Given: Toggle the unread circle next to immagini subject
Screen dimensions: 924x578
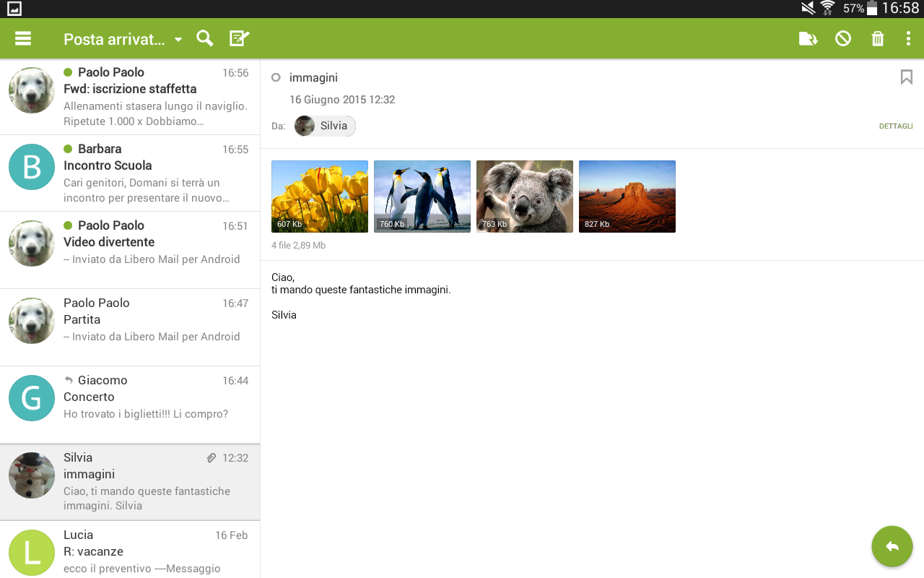Looking at the screenshot, I should (x=276, y=77).
